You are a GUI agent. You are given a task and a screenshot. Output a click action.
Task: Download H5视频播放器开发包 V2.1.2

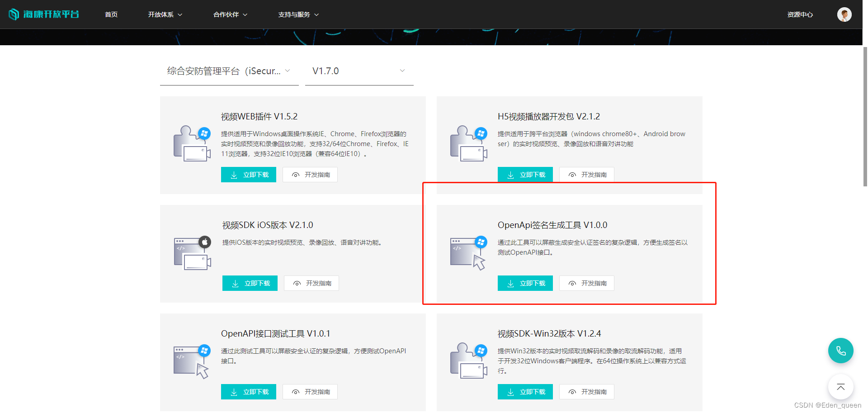[525, 175]
